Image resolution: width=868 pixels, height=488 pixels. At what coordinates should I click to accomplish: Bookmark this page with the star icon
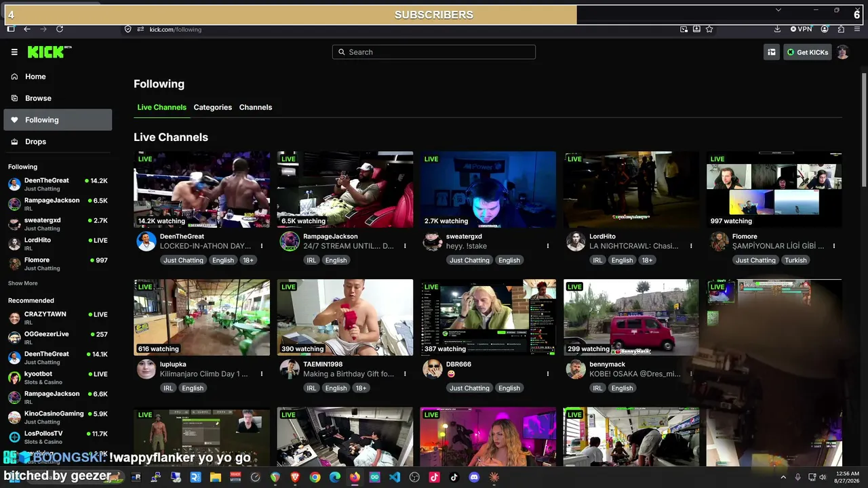tap(709, 29)
